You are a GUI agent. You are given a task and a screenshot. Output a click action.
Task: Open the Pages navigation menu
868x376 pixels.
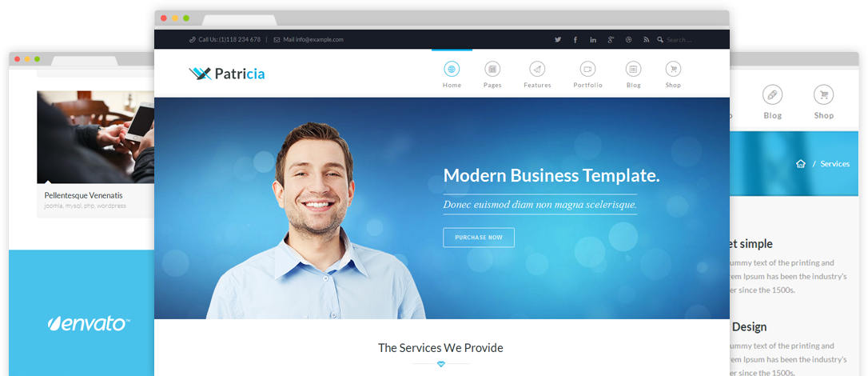point(492,74)
